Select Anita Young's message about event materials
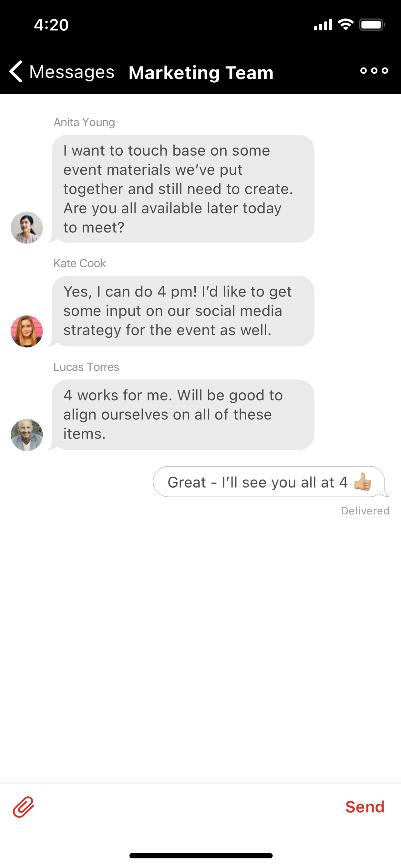The width and height of the screenshot is (401, 868). [x=183, y=189]
